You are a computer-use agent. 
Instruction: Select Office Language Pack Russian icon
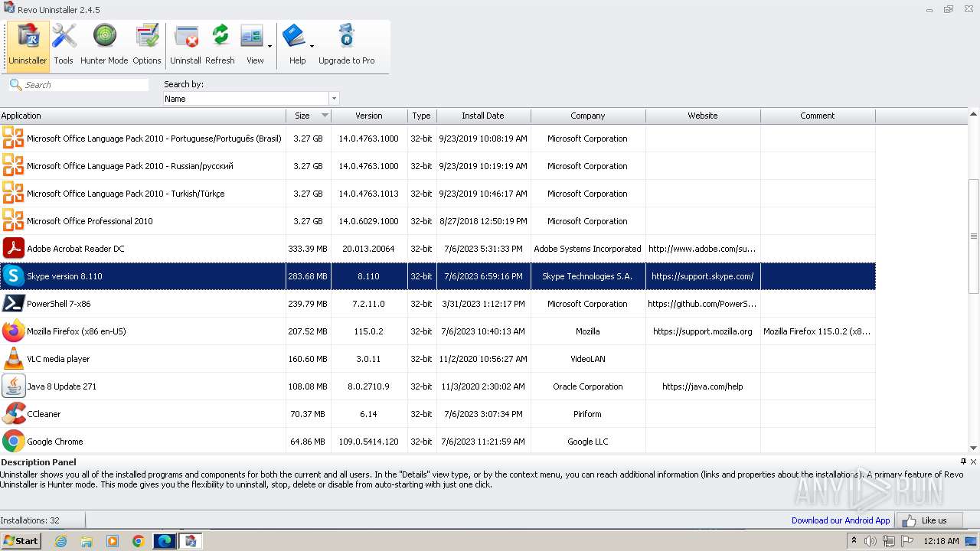pos(13,166)
